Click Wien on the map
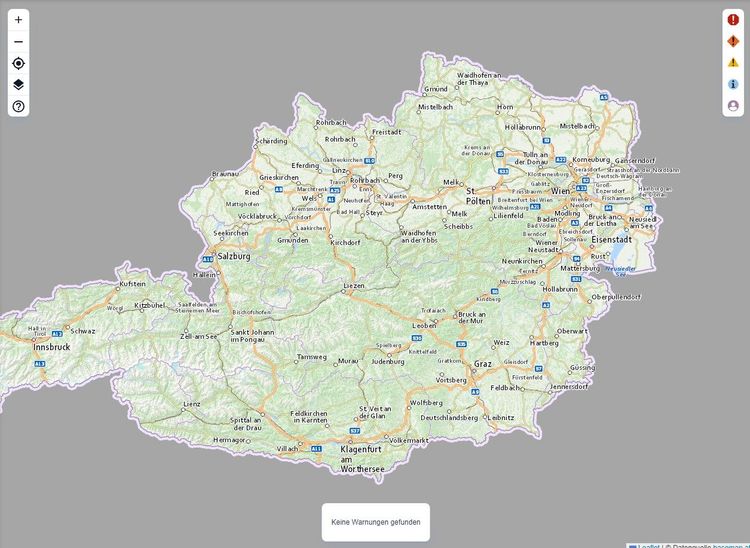Viewport: 750px width, 548px height. 561,190
